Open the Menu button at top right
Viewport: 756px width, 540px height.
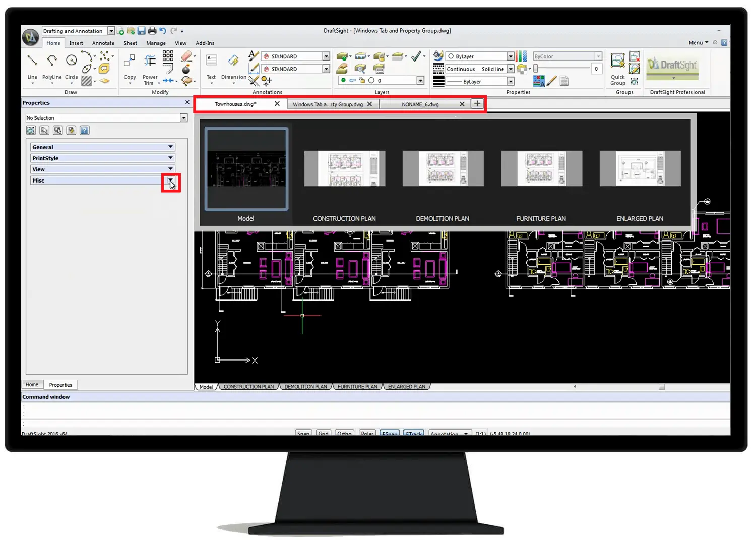(x=698, y=43)
